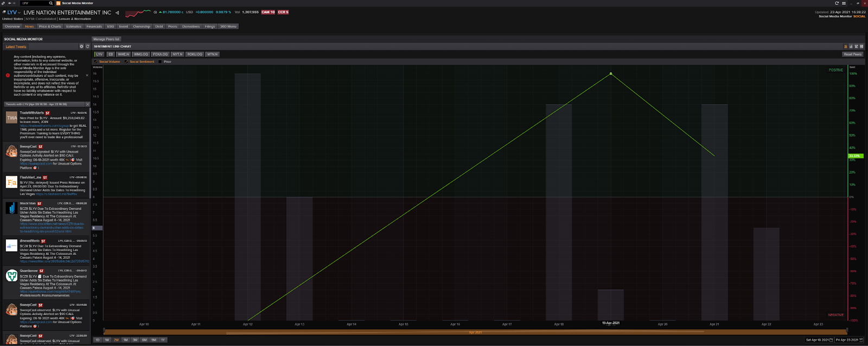The image size is (868, 346).
Task: Open the Estimates tab
Action: [x=74, y=26]
